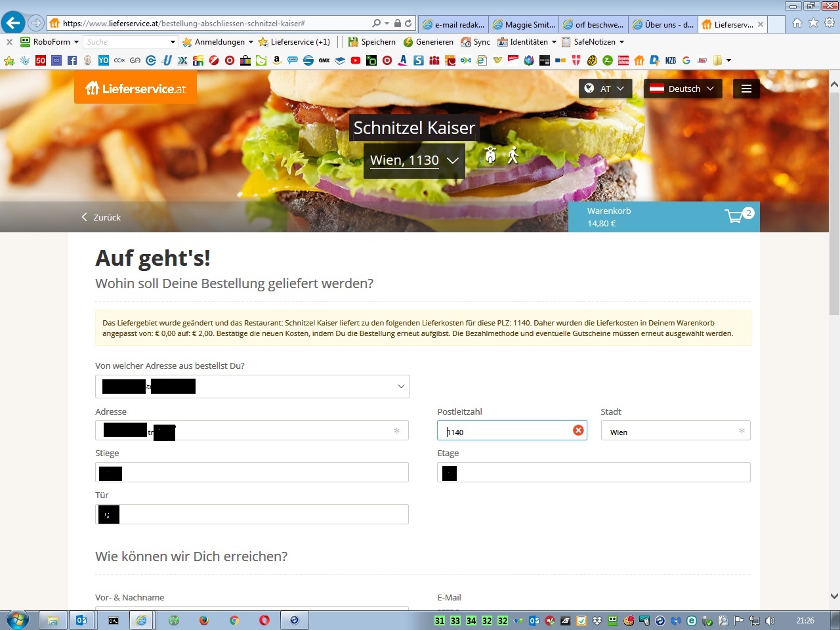Refresh the page with reload icon
This screenshot has height=630, width=840.
(x=408, y=23)
